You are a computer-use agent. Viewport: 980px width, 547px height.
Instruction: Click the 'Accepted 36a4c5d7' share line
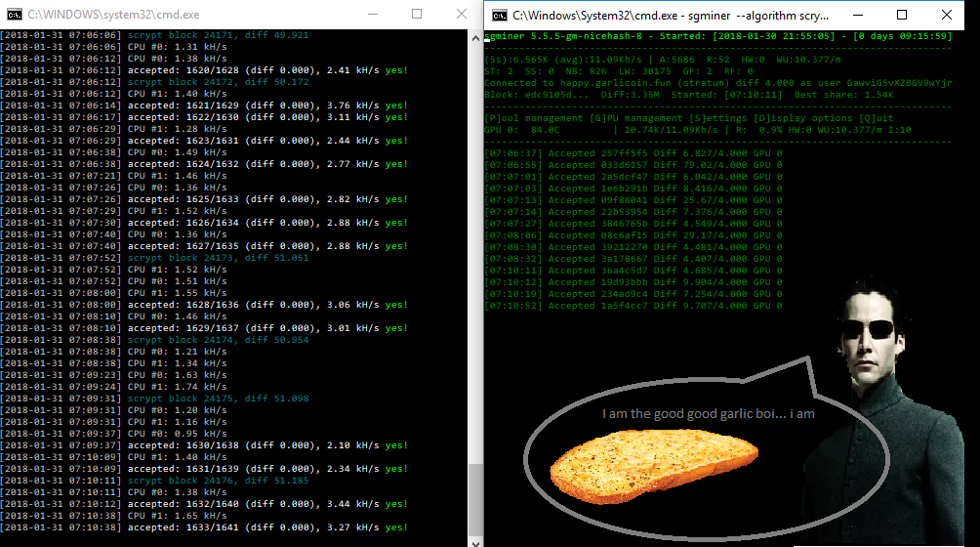[x=633, y=271]
